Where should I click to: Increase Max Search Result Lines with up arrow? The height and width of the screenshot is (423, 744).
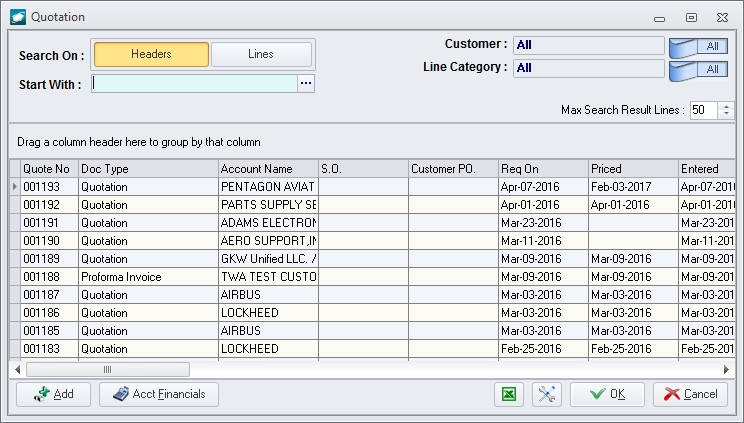pyautogui.click(x=726, y=106)
